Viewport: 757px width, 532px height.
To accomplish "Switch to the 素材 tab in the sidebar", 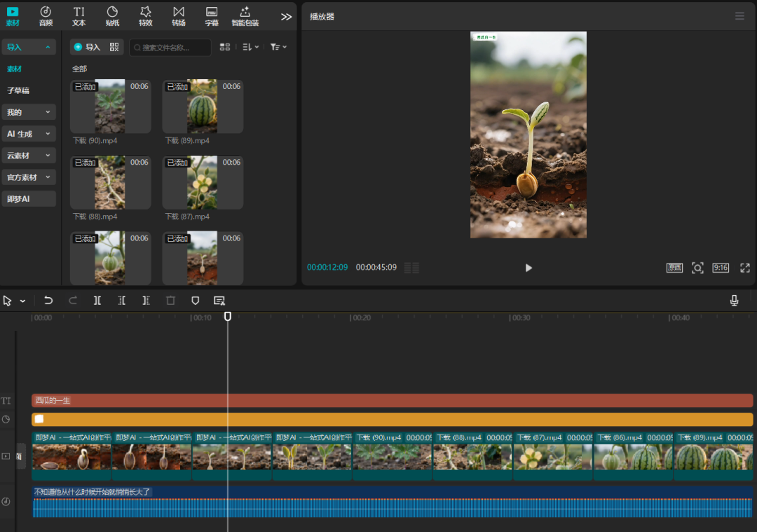I will point(13,15).
